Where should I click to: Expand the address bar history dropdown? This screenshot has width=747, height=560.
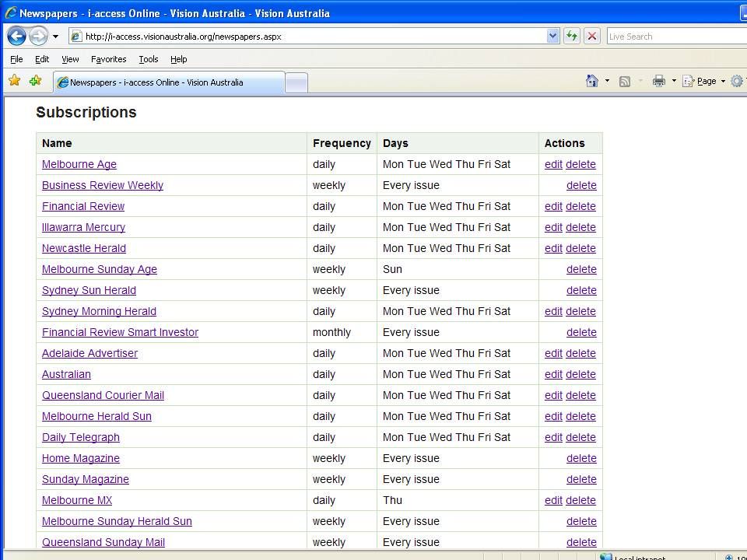click(552, 37)
